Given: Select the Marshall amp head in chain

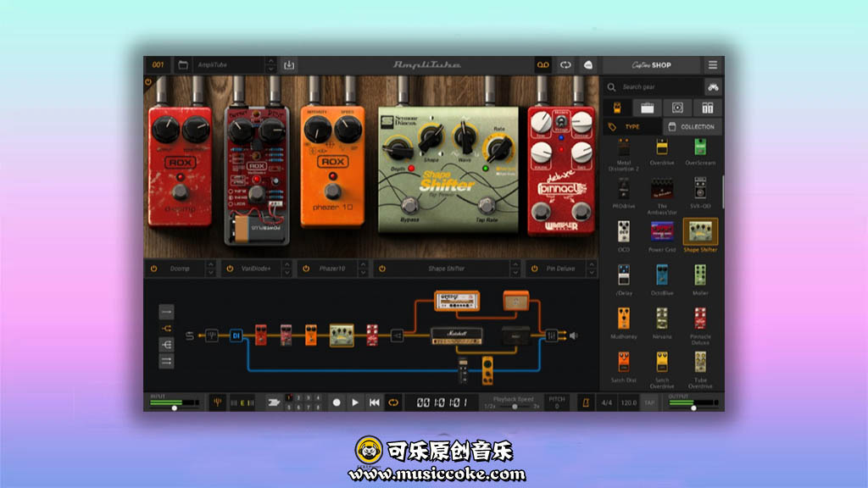Looking at the screenshot, I should (x=457, y=335).
